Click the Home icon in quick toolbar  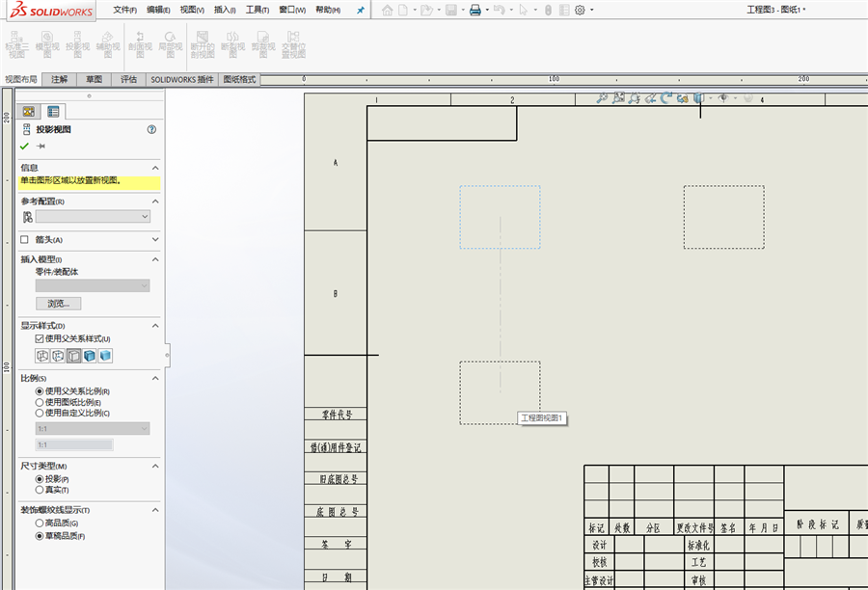(x=388, y=10)
